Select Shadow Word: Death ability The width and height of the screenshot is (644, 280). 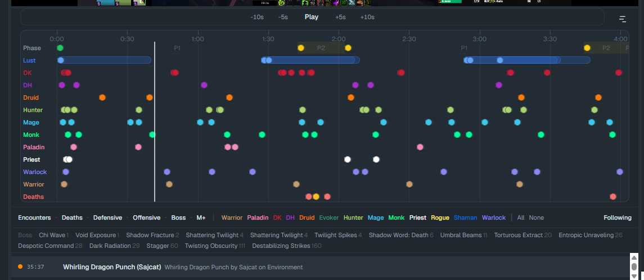401,235
